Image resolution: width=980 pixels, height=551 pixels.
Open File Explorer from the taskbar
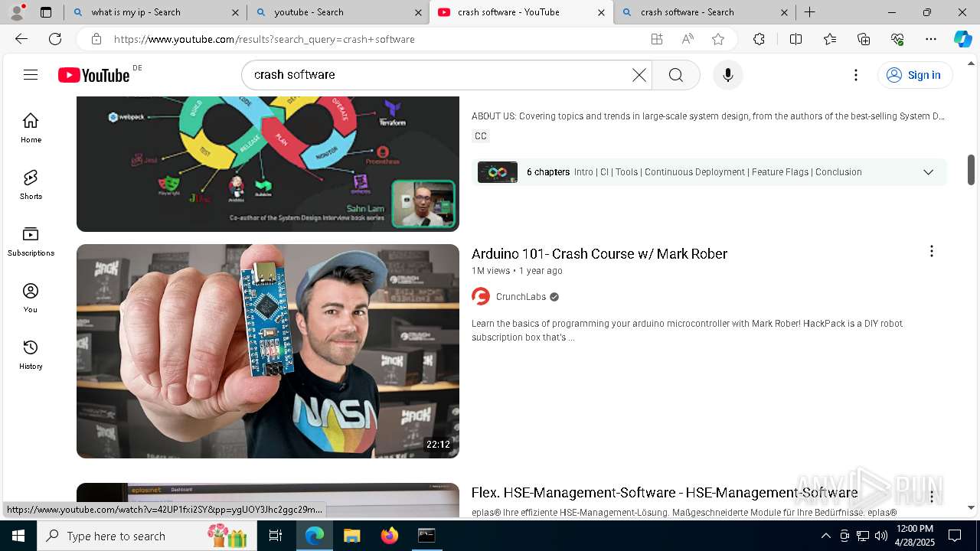click(351, 536)
